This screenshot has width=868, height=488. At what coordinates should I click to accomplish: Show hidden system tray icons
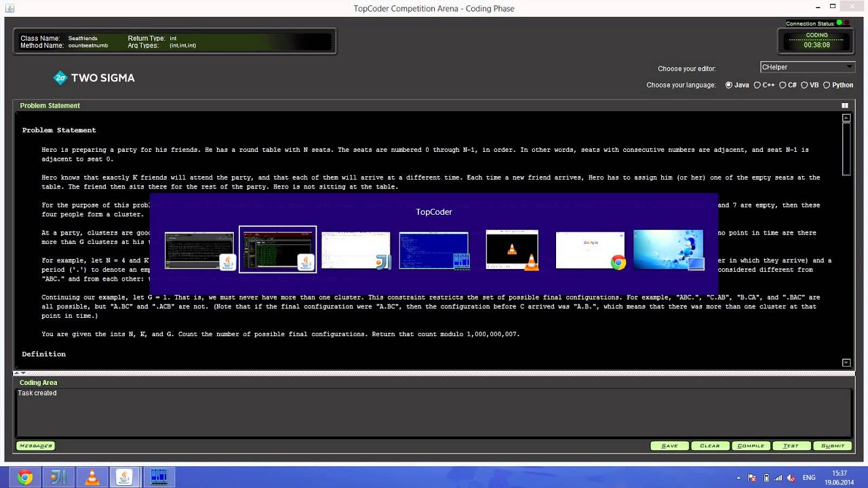[738, 478]
